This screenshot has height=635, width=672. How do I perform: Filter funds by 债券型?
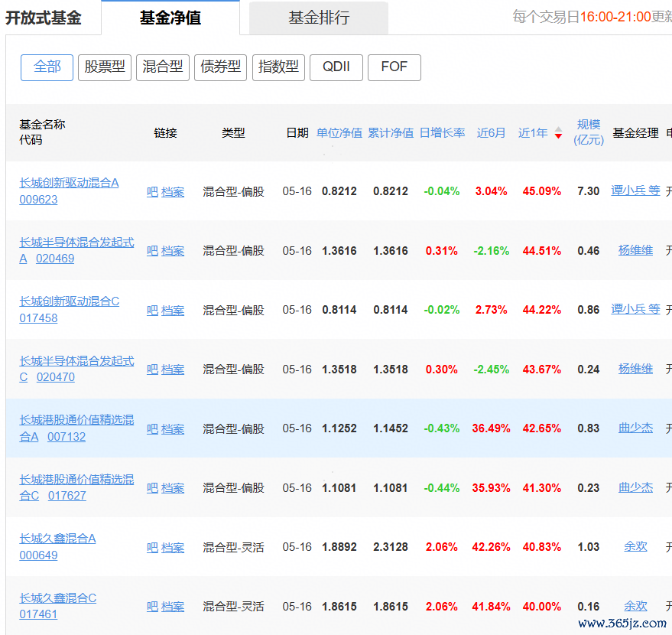pyautogui.click(x=220, y=67)
